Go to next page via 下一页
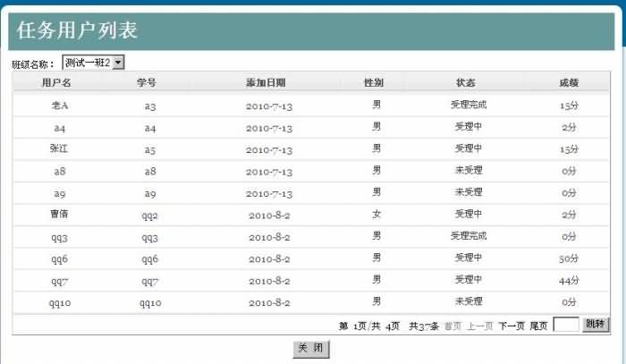This screenshot has height=364, width=626. (x=511, y=326)
